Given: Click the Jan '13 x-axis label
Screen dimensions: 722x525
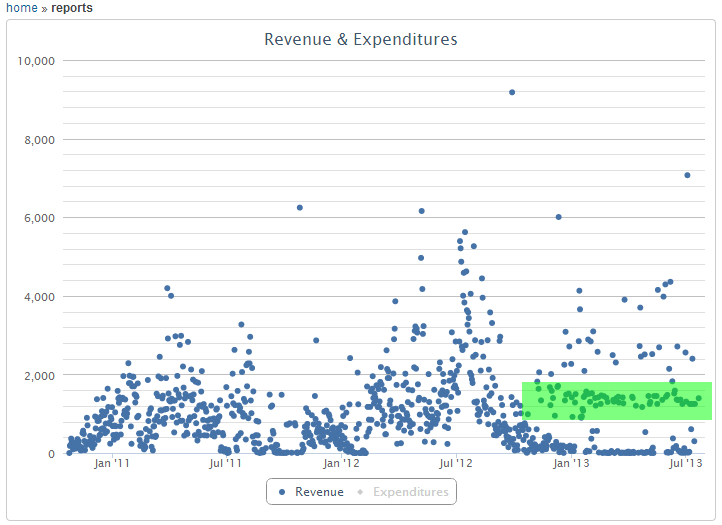Looking at the screenshot, I should coord(571,463).
